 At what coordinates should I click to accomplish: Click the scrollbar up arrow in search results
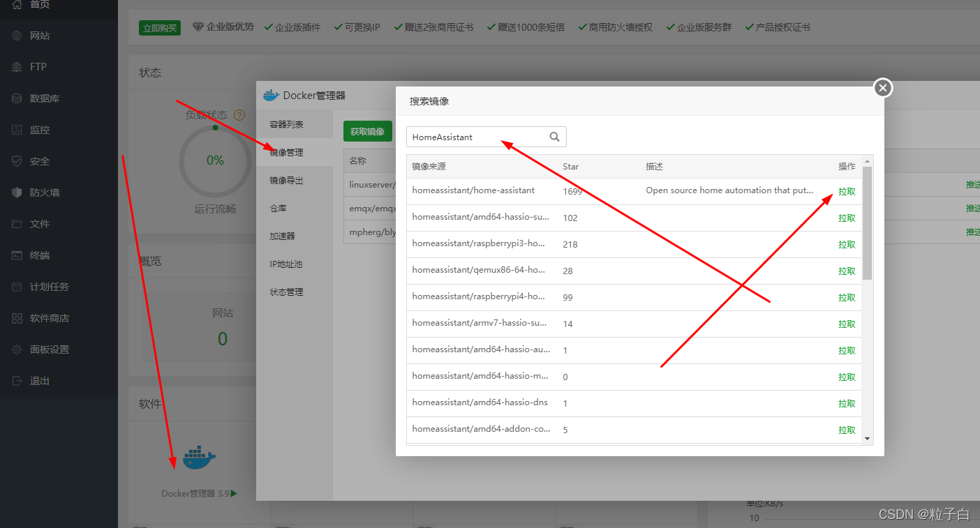868,160
